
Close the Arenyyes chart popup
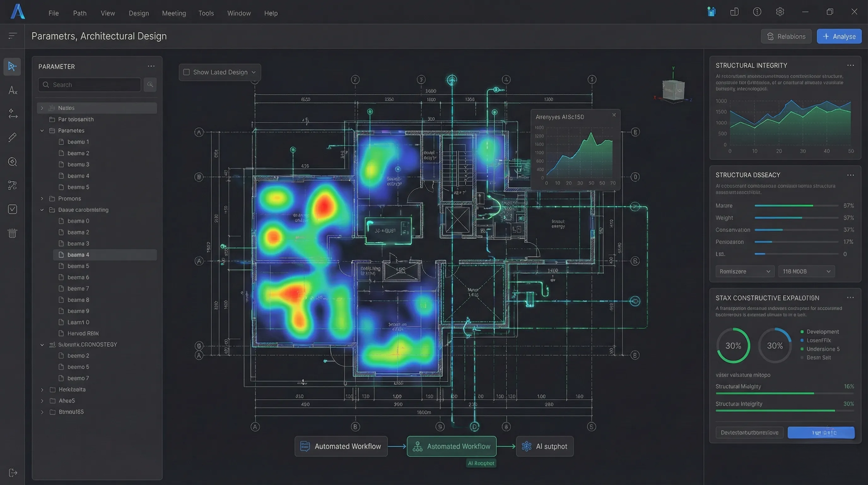(x=614, y=115)
